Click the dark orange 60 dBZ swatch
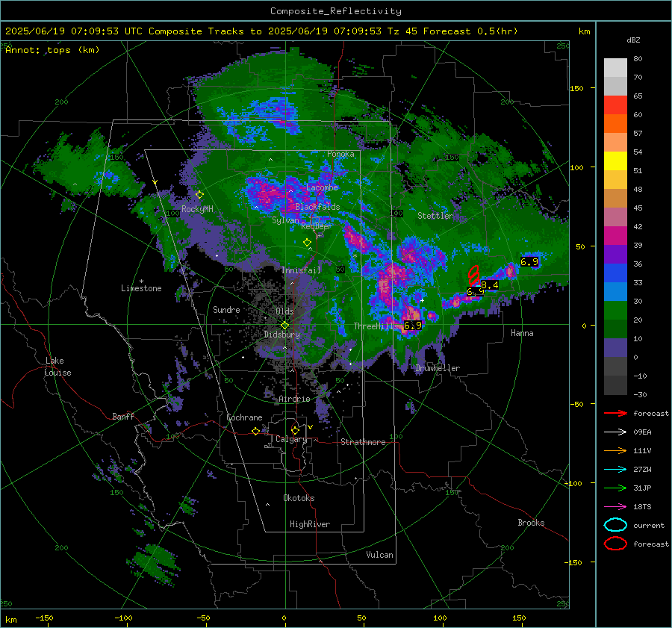 pyautogui.click(x=615, y=123)
